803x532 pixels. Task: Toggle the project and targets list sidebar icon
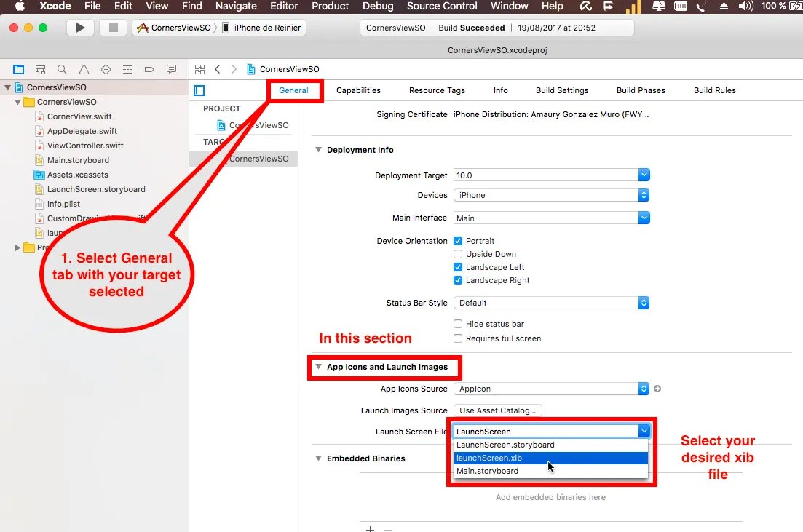pyautogui.click(x=199, y=91)
